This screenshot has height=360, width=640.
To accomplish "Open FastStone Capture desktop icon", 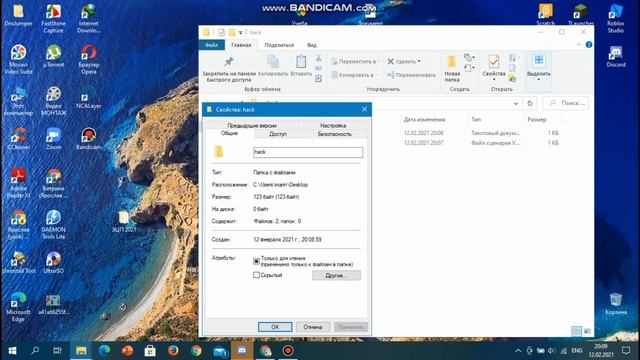I will click(53, 19).
